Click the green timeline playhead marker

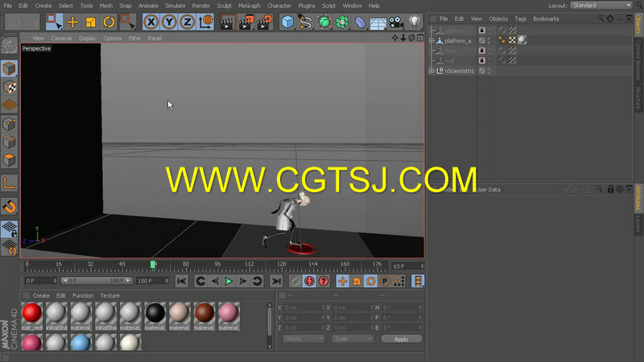coord(153,265)
